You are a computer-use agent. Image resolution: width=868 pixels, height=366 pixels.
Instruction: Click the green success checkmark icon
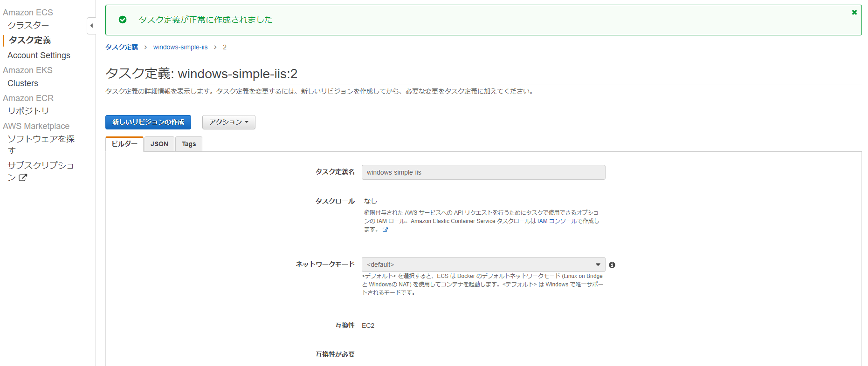(x=123, y=20)
